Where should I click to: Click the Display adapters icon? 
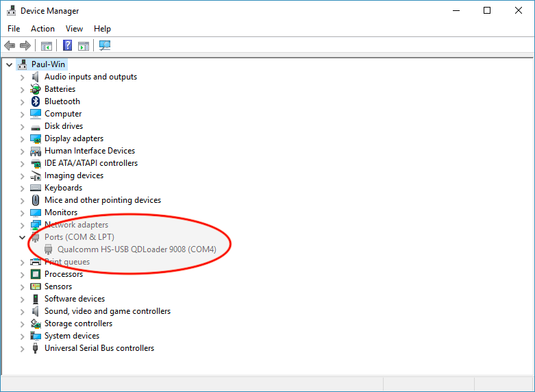(x=36, y=138)
